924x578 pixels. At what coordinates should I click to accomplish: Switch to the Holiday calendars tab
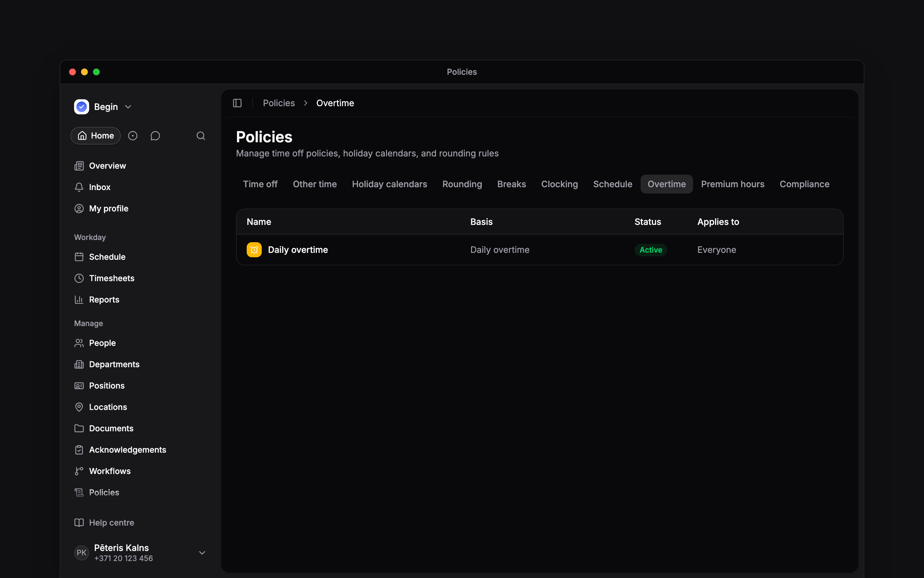tap(389, 184)
